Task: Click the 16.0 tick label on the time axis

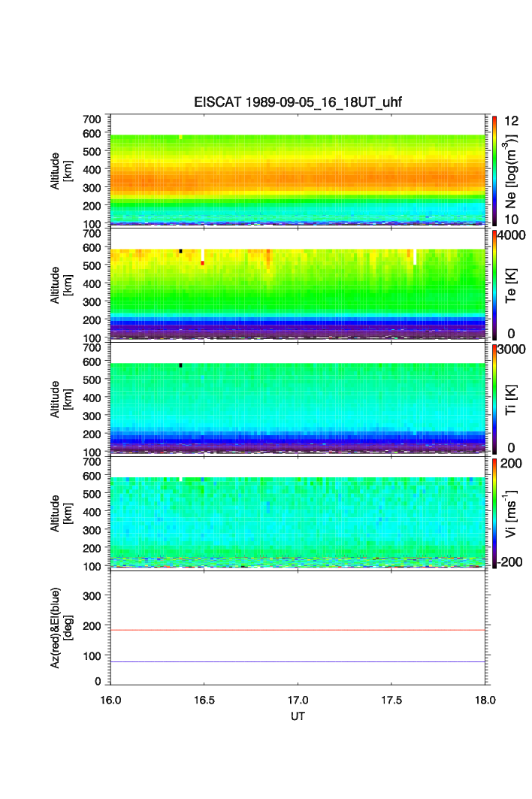Action: 111,699
